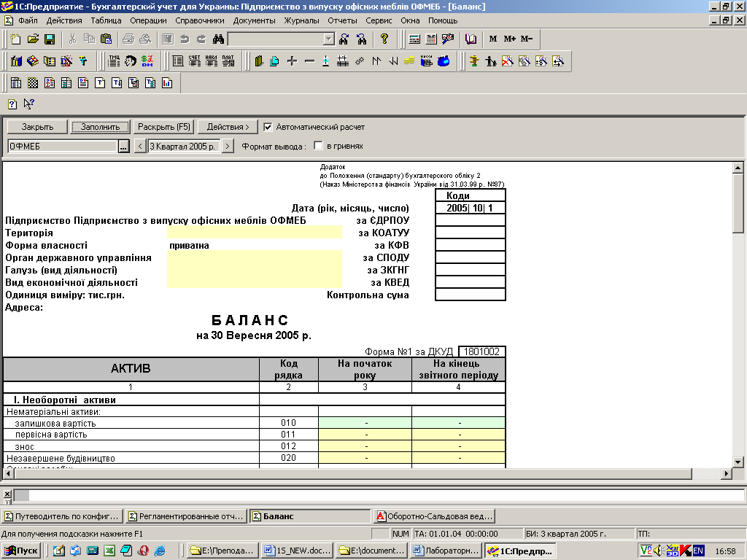The image size is (747, 560).
Task: Click the context help arrow-question icon
Action: click(29, 104)
